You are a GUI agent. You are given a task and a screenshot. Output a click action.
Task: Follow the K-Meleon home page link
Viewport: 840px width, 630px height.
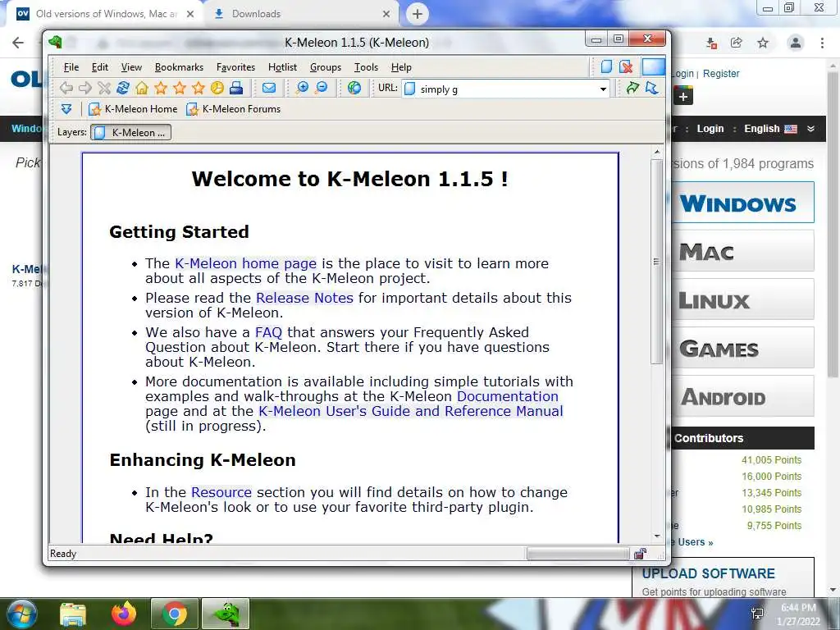(245, 263)
